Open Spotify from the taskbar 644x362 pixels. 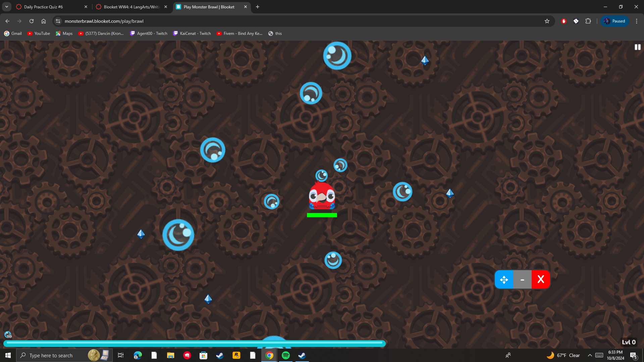[286, 355]
